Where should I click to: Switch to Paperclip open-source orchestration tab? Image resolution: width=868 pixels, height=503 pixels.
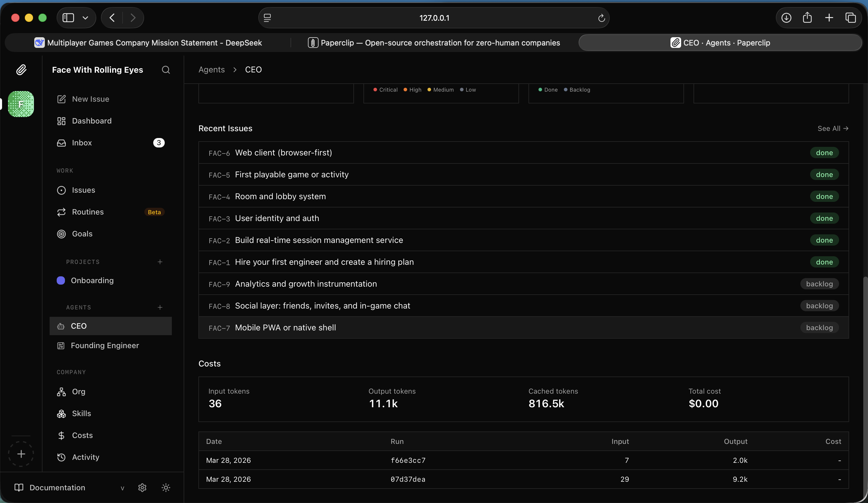pos(434,43)
